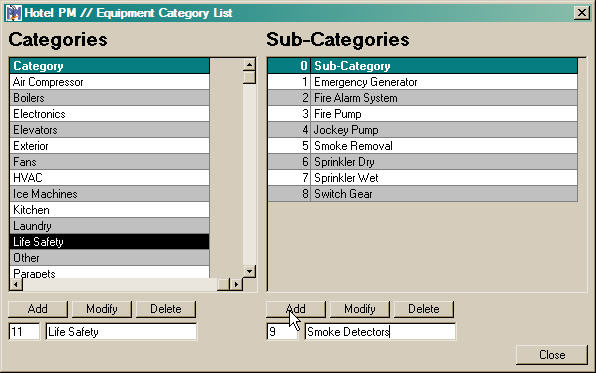Click the Close button

(552, 355)
